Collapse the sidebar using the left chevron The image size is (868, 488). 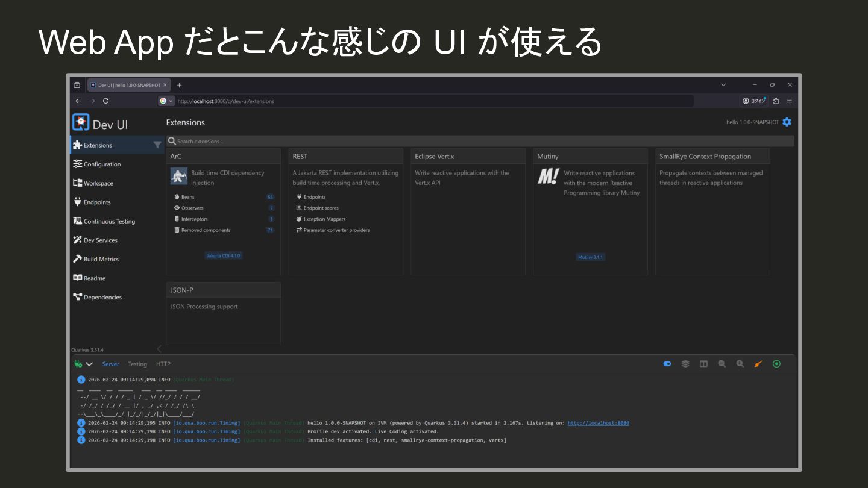(159, 349)
